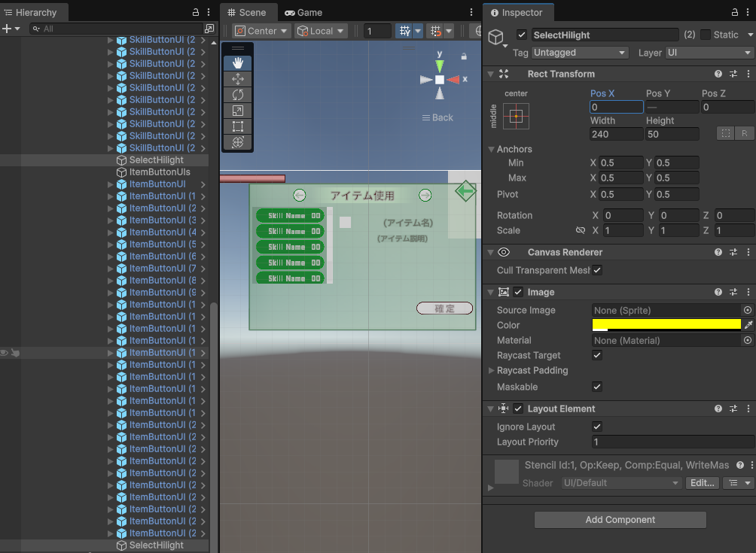Image resolution: width=756 pixels, height=553 pixels.
Task: Open the yellow Image color swatch
Action: coord(666,325)
